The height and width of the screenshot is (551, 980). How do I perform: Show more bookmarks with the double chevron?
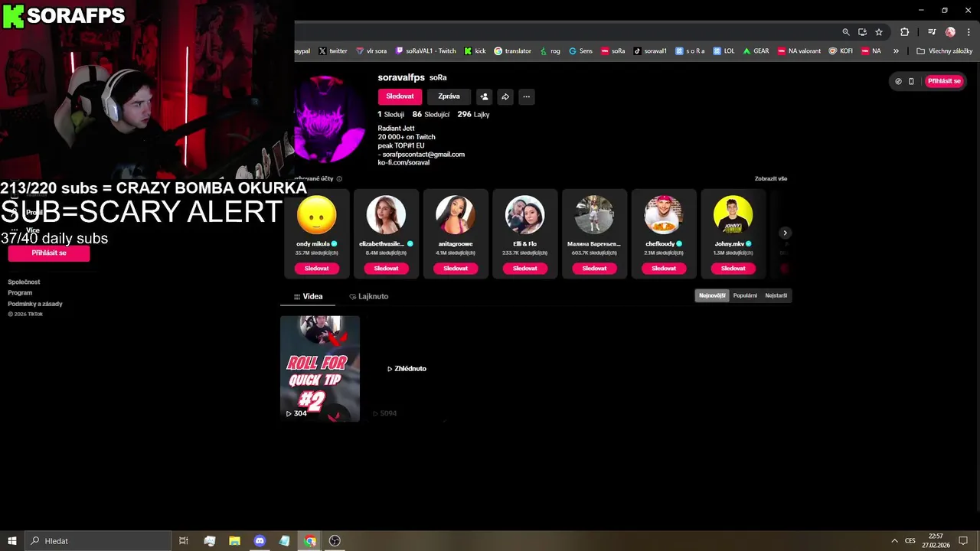896,51
